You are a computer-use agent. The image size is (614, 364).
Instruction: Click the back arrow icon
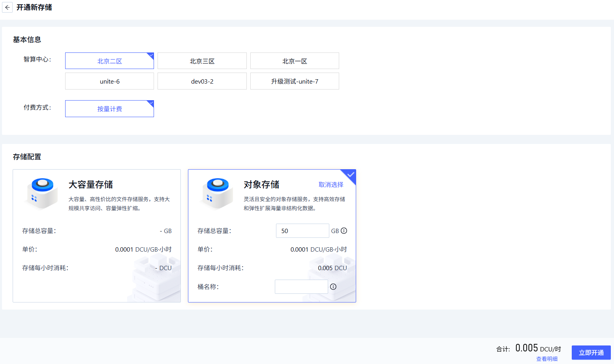click(7, 7)
